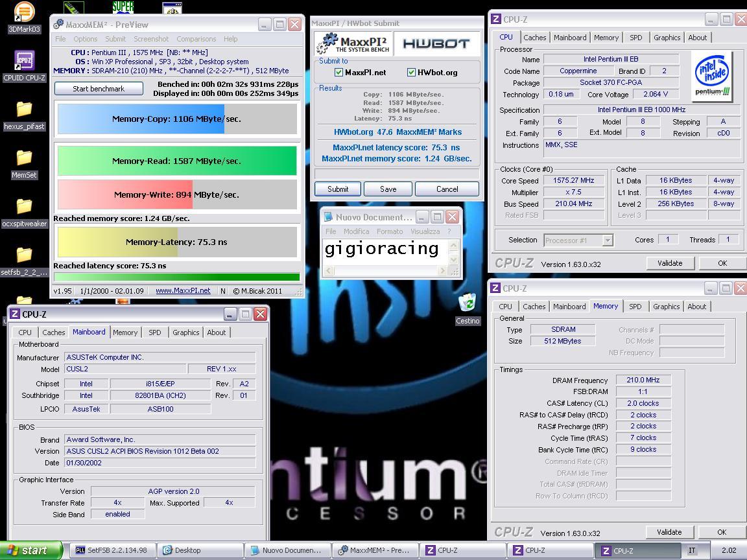
Task: Click Save in the HWbot Submit dialog
Action: pos(388,189)
